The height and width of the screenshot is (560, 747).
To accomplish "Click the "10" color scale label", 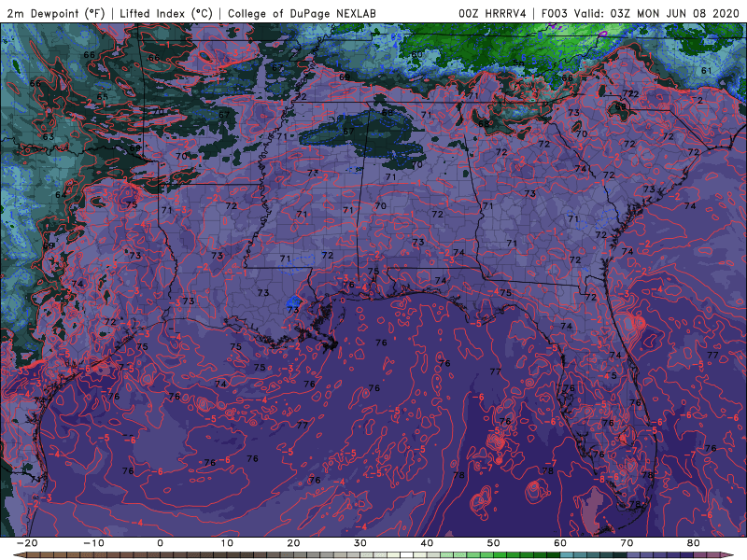I will coord(227,543).
